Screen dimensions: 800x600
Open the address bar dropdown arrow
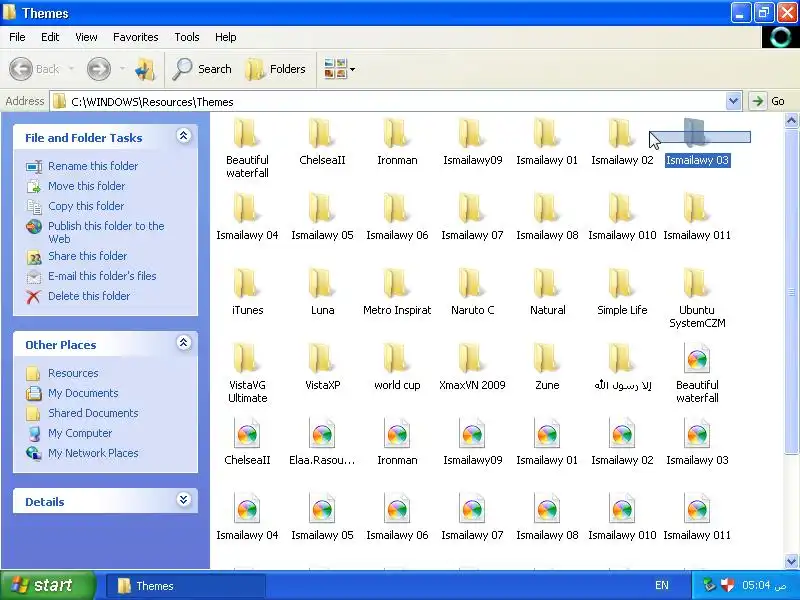pyautogui.click(x=733, y=102)
